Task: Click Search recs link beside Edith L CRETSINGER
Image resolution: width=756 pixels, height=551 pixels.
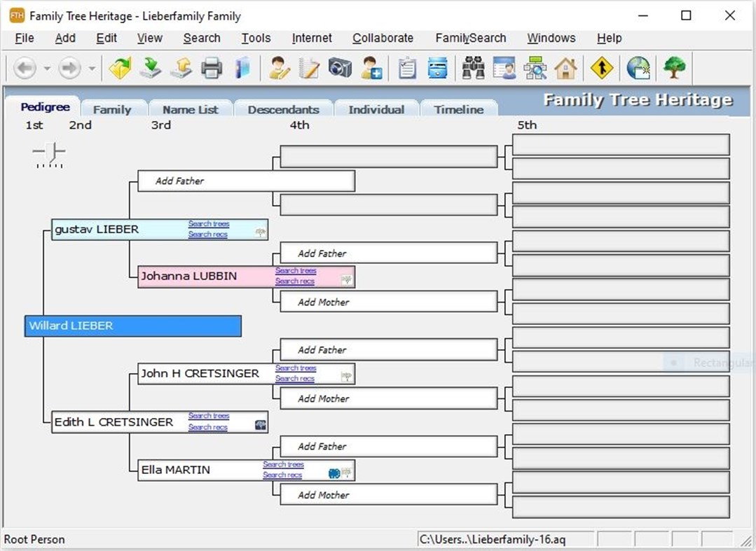Action: click(207, 427)
